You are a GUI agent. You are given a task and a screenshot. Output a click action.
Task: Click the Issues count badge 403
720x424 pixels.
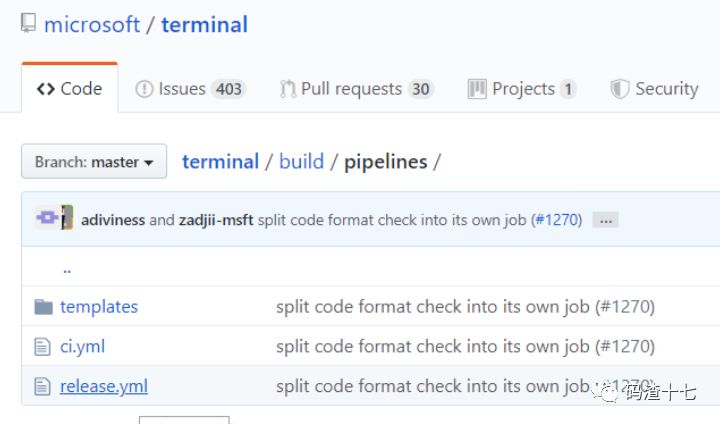point(229,89)
